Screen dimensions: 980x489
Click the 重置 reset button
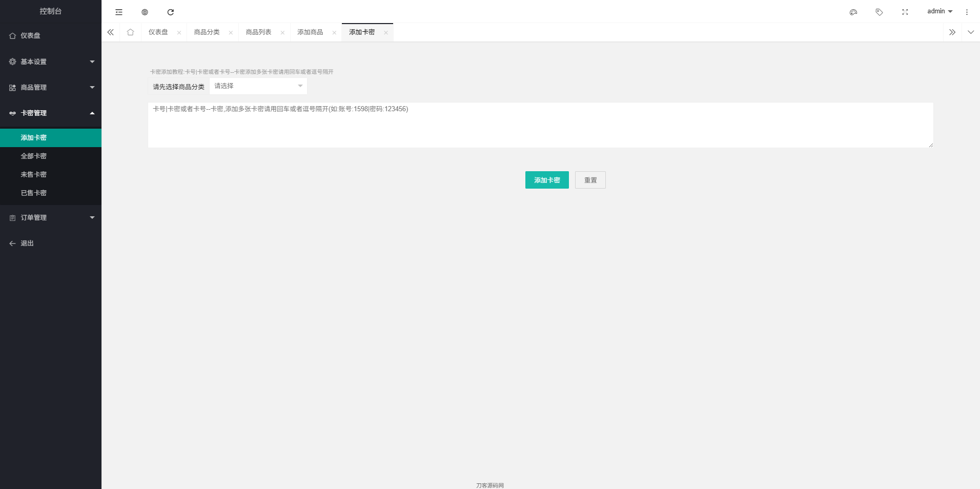click(x=590, y=180)
